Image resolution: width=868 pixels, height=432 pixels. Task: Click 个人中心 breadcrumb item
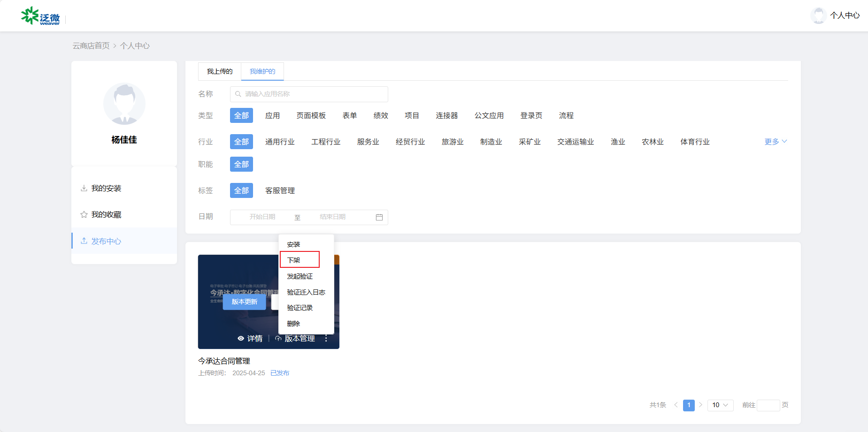[x=135, y=45]
